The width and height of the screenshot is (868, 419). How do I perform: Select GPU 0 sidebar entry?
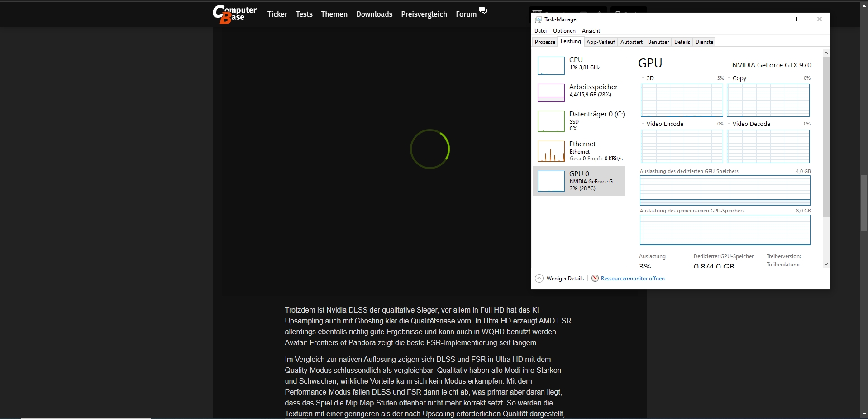[x=579, y=181]
